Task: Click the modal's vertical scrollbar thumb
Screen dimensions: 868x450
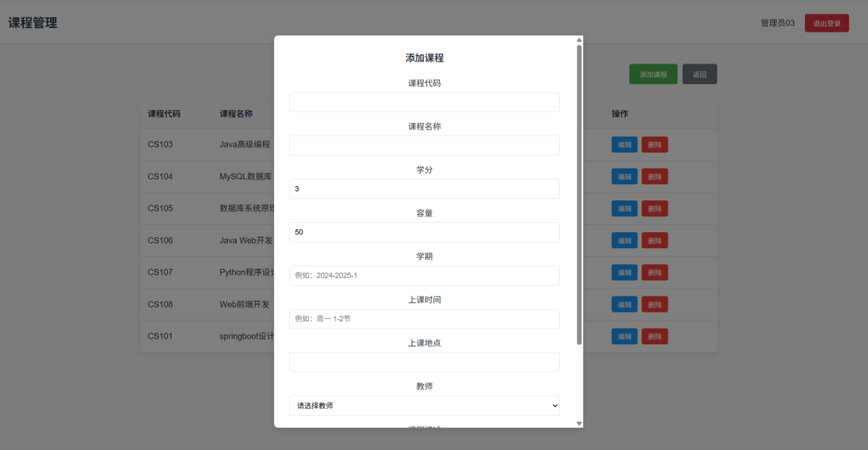Action: (579, 195)
